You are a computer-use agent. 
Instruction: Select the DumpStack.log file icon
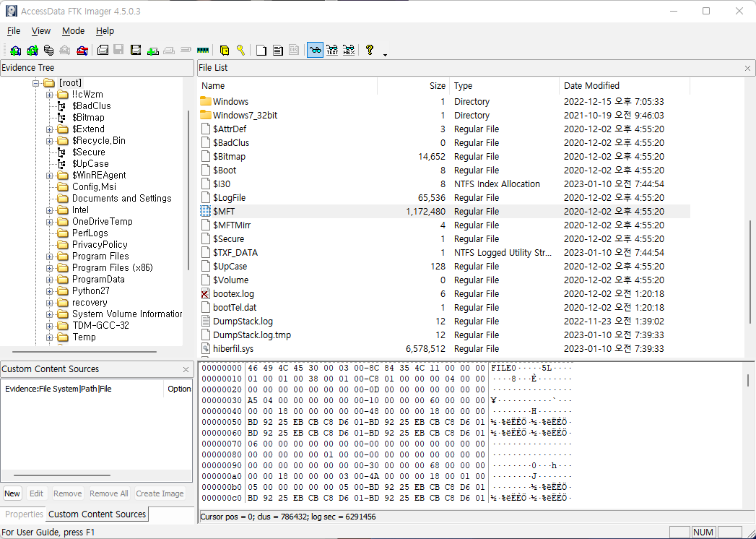click(x=206, y=322)
